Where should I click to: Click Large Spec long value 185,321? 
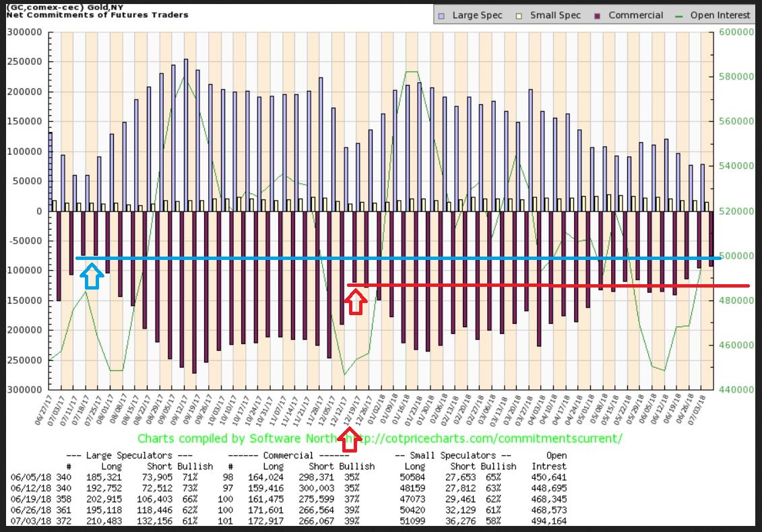pyautogui.click(x=104, y=477)
